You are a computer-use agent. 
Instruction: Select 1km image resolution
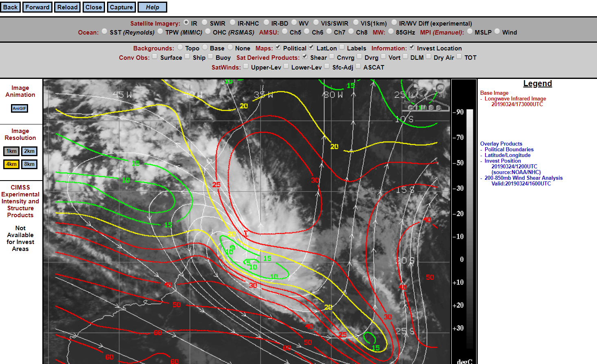tap(11, 151)
